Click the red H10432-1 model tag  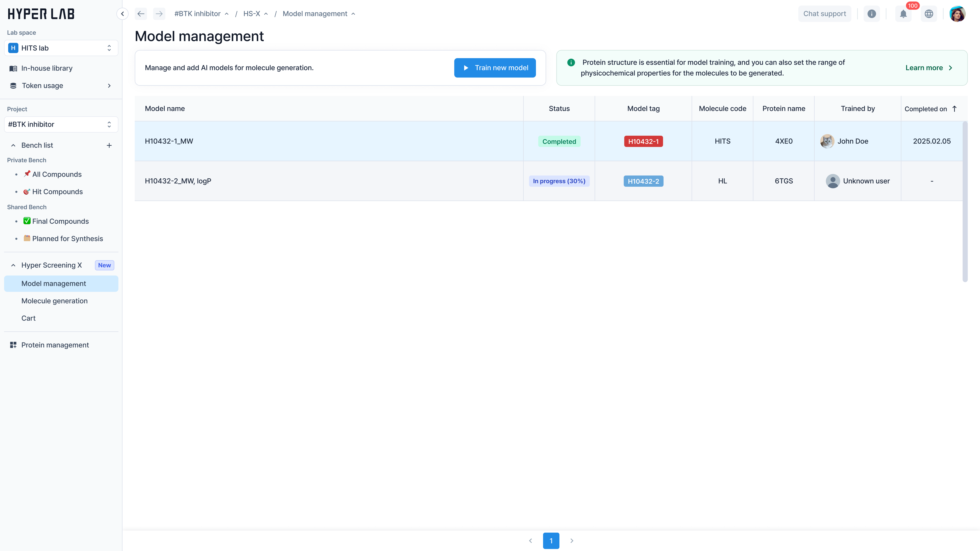click(x=643, y=142)
